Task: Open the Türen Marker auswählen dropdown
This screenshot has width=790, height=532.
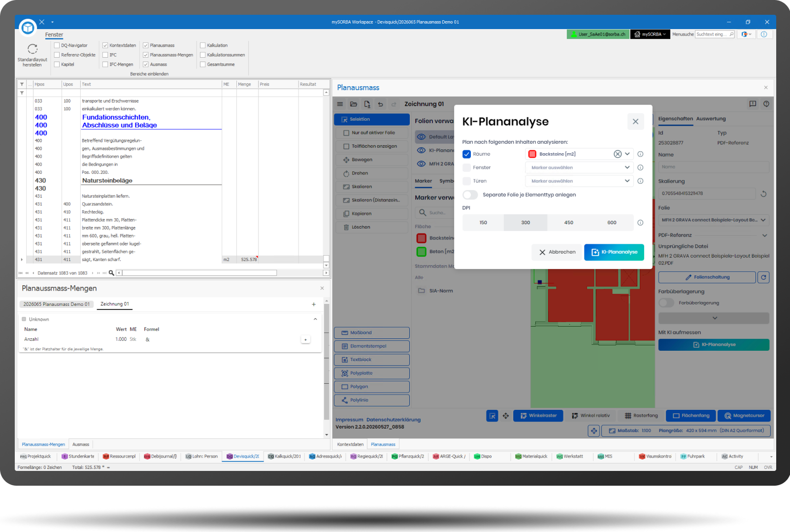Action: [x=579, y=181]
